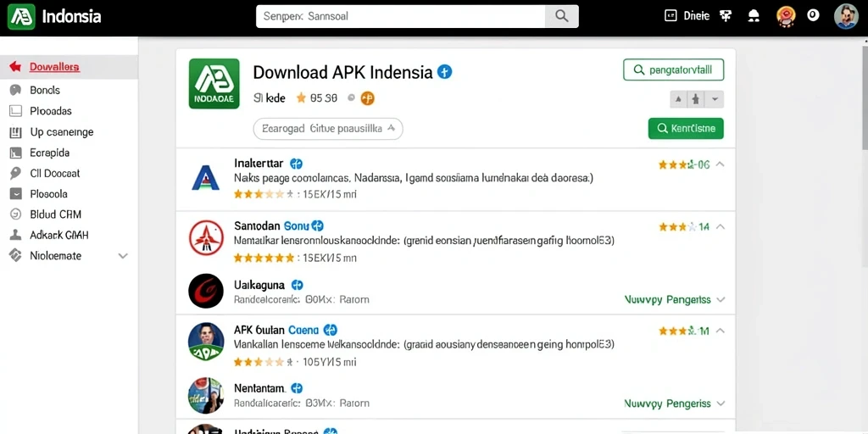Expand the chevron in the Nentantam row

click(721, 403)
